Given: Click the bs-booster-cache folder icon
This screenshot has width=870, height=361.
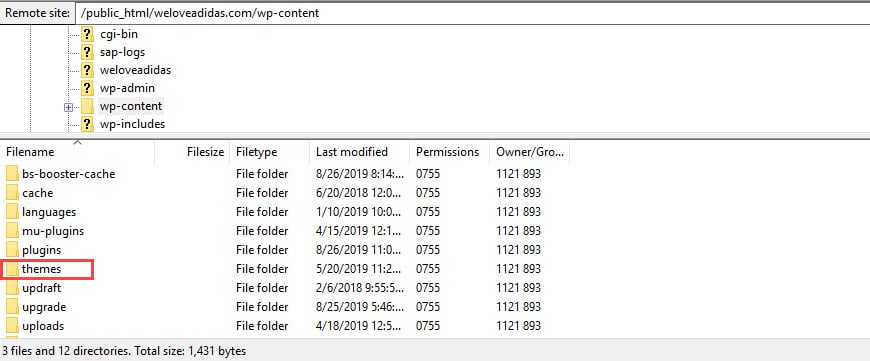Looking at the screenshot, I should point(12,174).
